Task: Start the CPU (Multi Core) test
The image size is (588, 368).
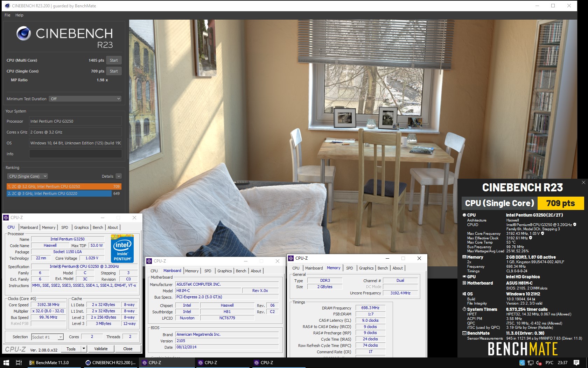Action: [x=114, y=60]
